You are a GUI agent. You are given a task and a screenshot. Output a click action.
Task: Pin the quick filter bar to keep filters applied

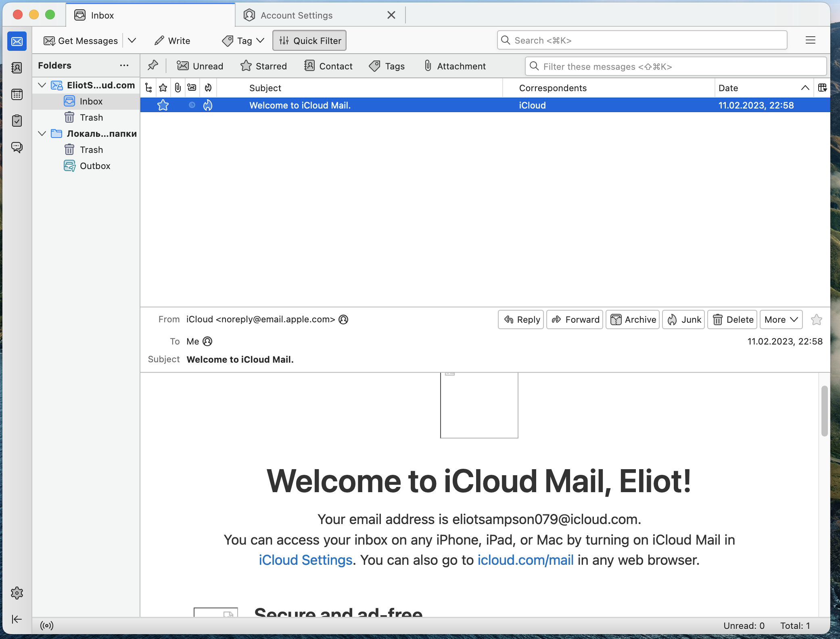(x=153, y=65)
